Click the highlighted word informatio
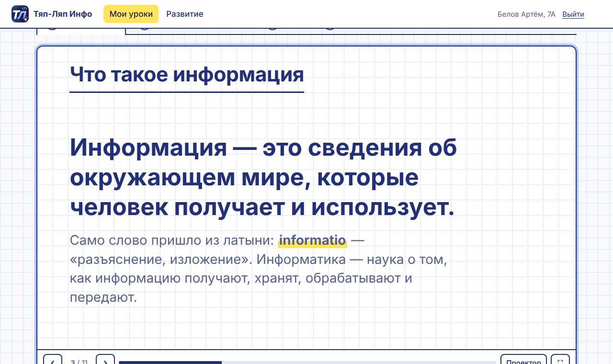This screenshot has width=613, height=364. [312, 240]
